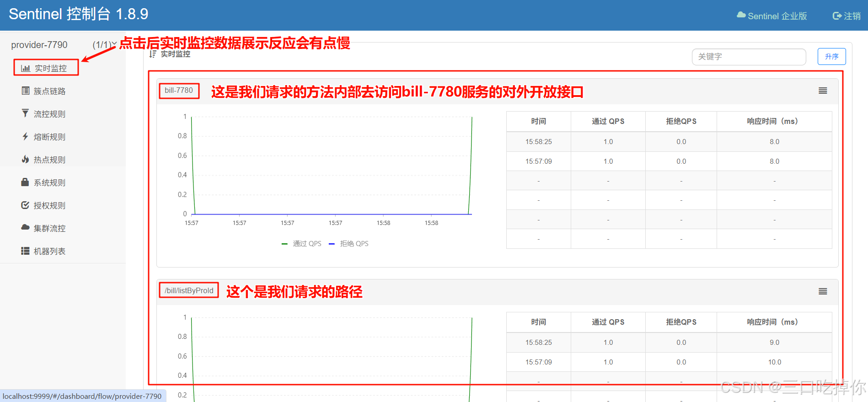The height and width of the screenshot is (402, 868).
Task: Open 集群流控 page
Action: (49, 228)
